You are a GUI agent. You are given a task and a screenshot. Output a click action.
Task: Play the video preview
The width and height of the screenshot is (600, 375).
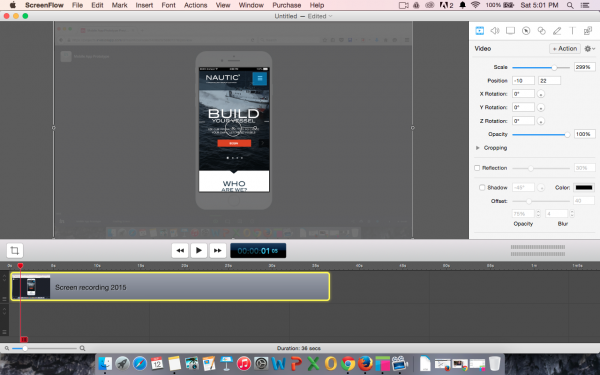199,251
